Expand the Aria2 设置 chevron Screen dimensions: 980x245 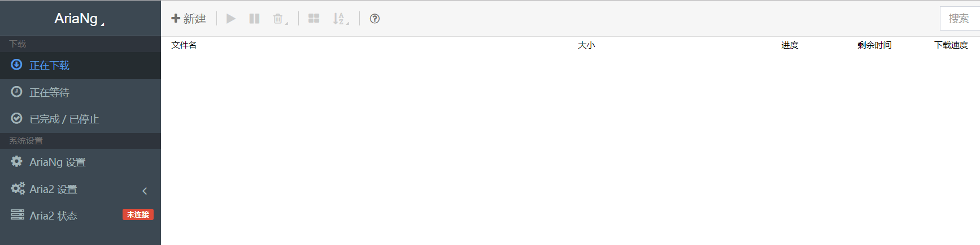pos(145,191)
